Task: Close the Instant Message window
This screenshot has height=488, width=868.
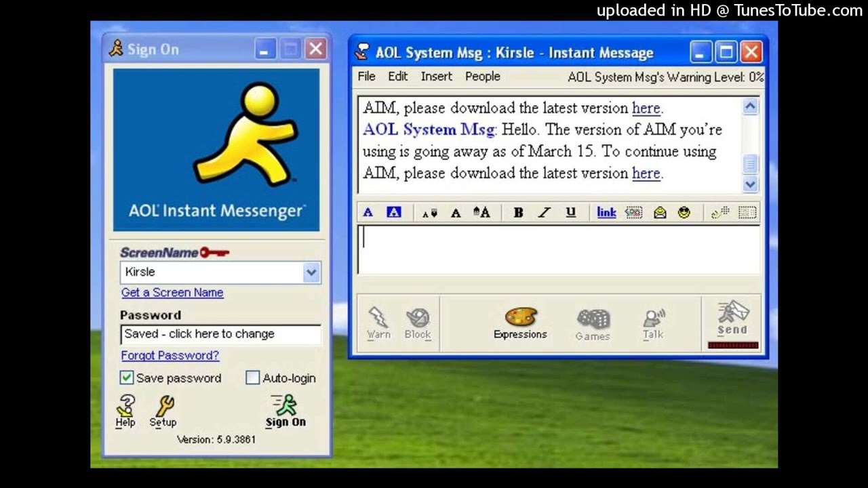Action: point(751,52)
